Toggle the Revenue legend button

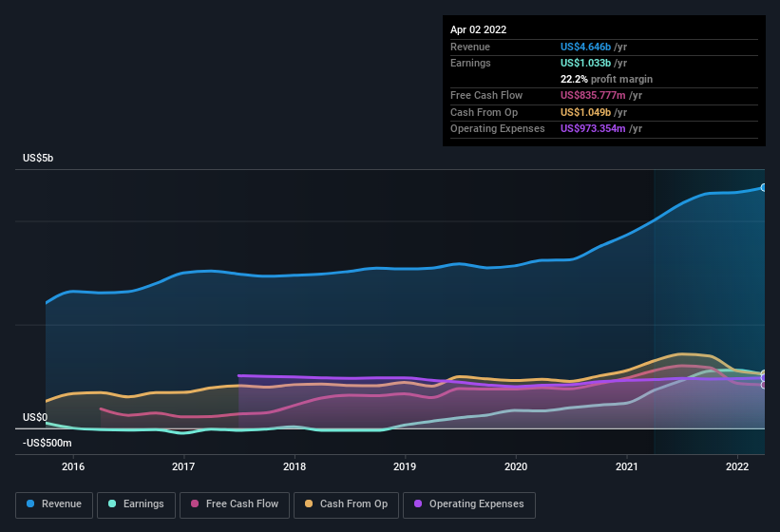coord(54,504)
